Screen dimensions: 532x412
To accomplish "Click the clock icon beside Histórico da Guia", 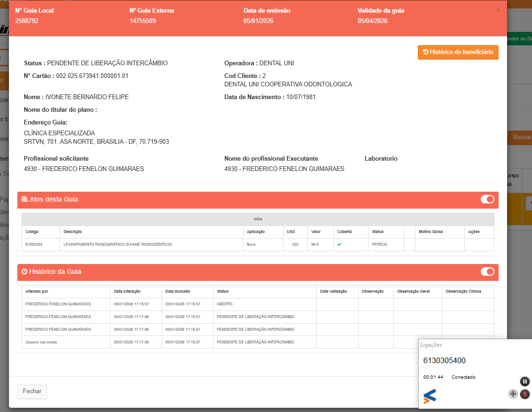I will 24,272.
